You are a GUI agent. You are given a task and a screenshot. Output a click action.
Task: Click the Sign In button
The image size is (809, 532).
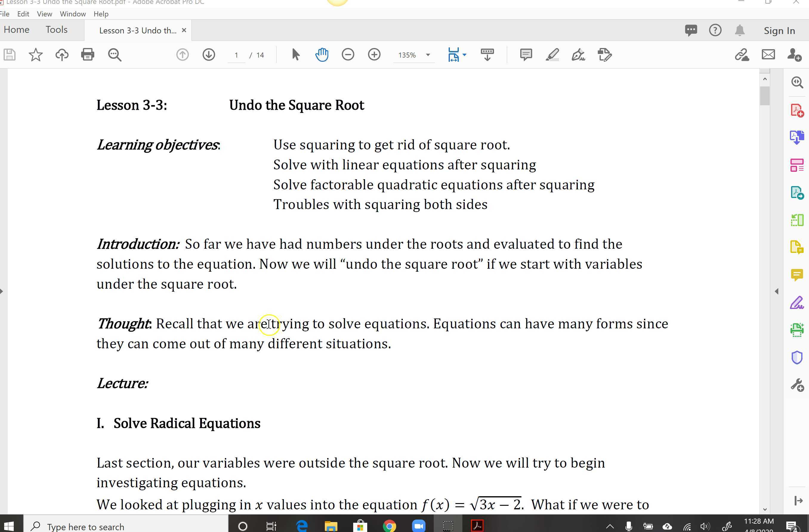[779, 30]
